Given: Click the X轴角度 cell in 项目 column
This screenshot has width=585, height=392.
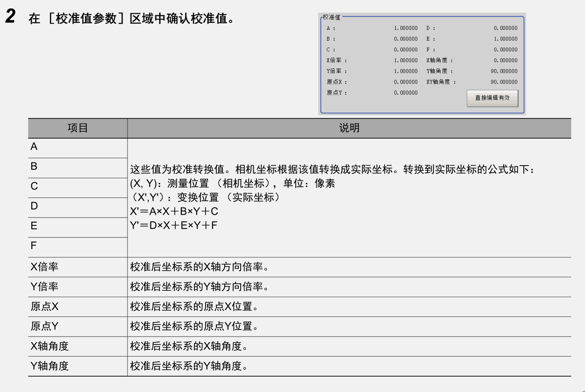Looking at the screenshot, I should tap(78, 346).
